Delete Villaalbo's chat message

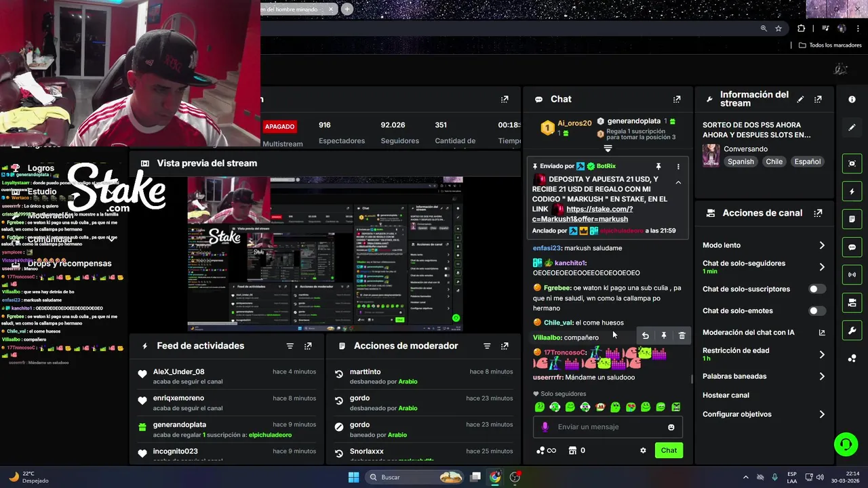pyautogui.click(x=682, y=335)
